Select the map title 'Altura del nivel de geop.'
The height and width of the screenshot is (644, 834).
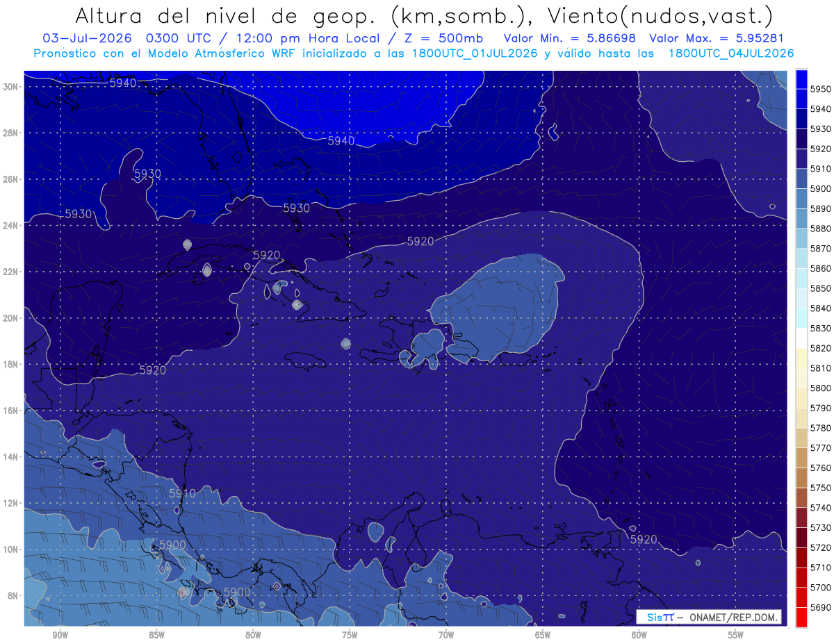[226, 15]
